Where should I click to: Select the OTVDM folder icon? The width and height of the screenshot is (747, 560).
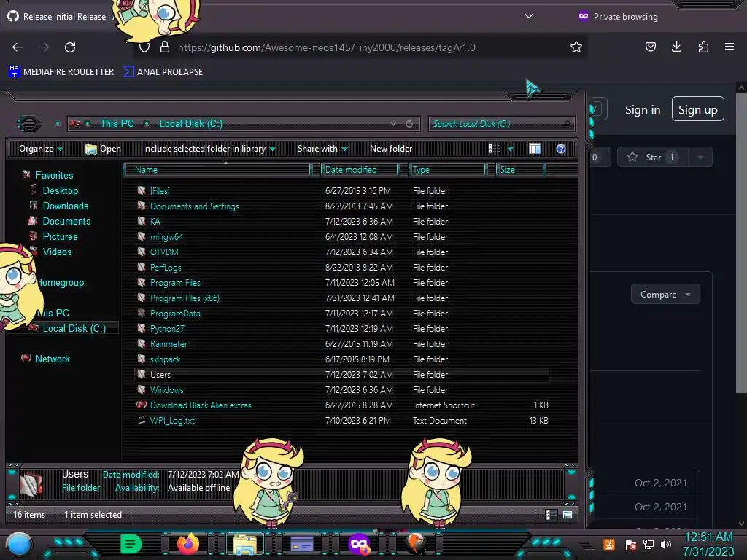tap(141, 252)
